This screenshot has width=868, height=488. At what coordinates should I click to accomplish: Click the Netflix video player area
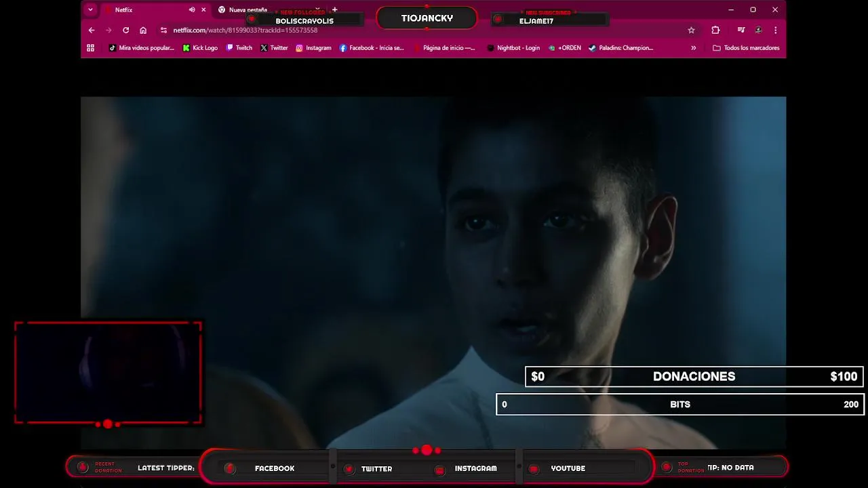(433, 272)
